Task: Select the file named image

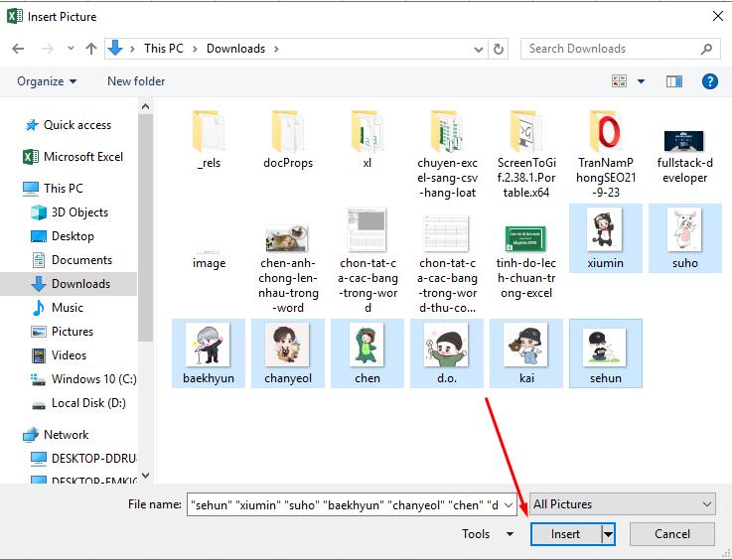Action: tap(209, 259)
